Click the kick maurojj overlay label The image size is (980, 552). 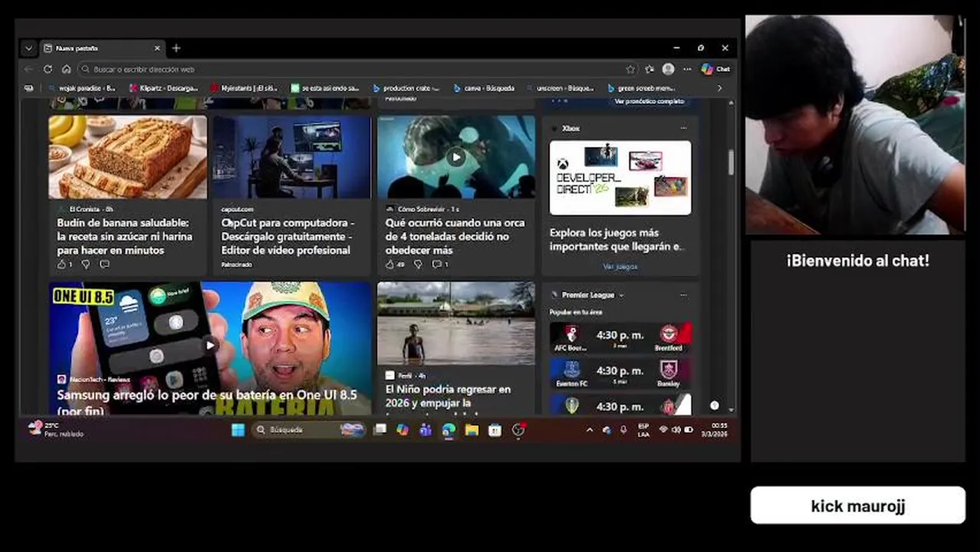point(857,506)
